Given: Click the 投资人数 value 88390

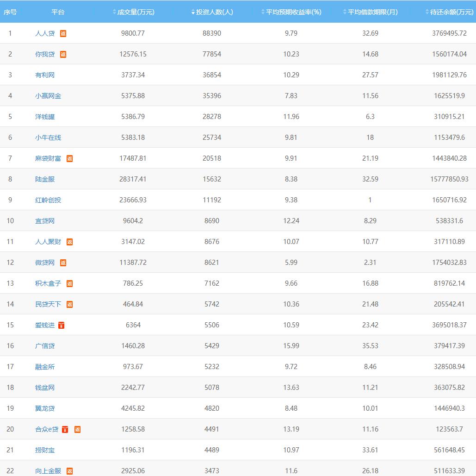Looking at the screenshot, I should [212, 33].
